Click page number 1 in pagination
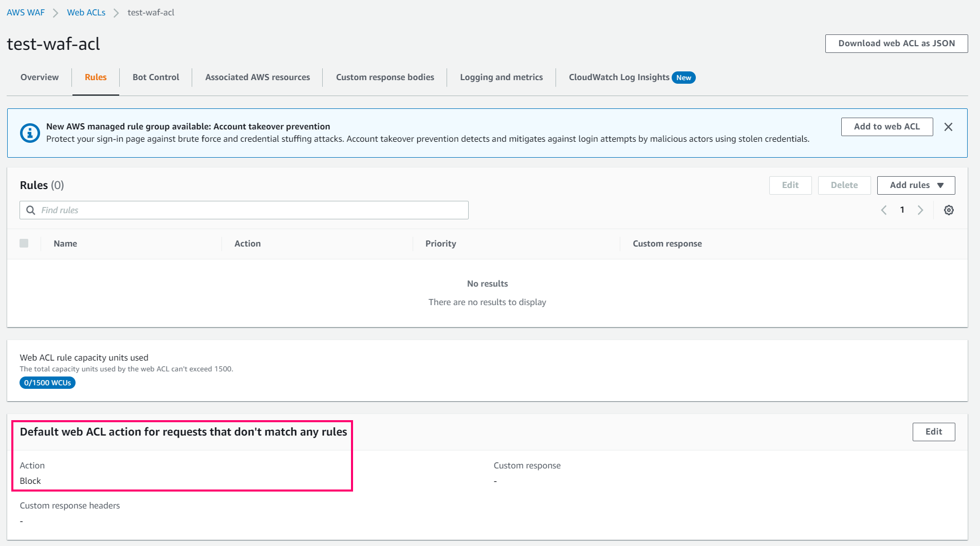The width and height of the screenshot is (980, 546). pos(902,210)
